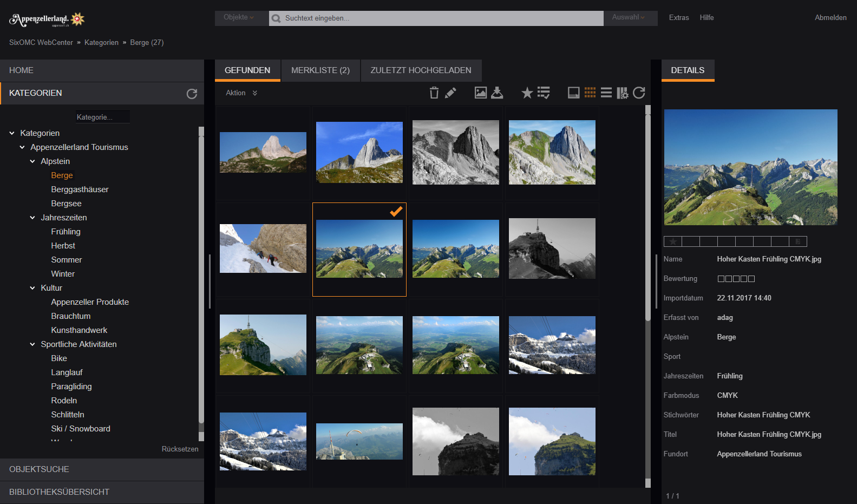
Task: Collapse the Alpstein tree node
Action: [32, 161]
